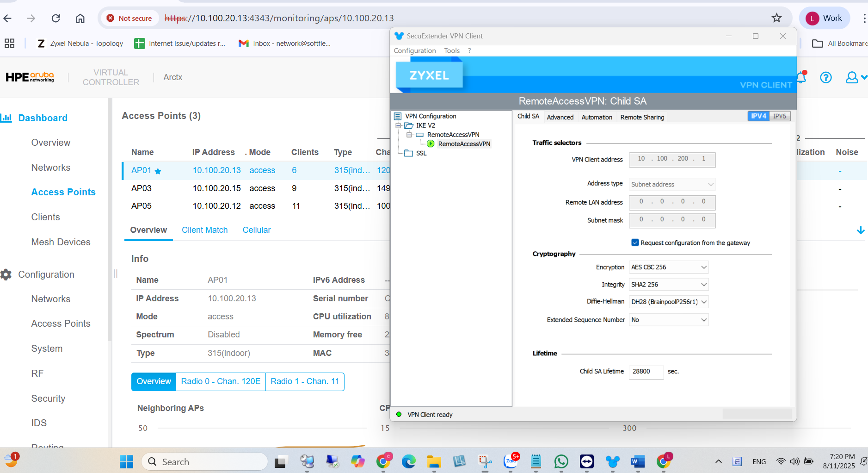Collapse the IKE V2 tree node
Image resolution: width=868 pixels, height=473 pixels.
click(398, 125)
